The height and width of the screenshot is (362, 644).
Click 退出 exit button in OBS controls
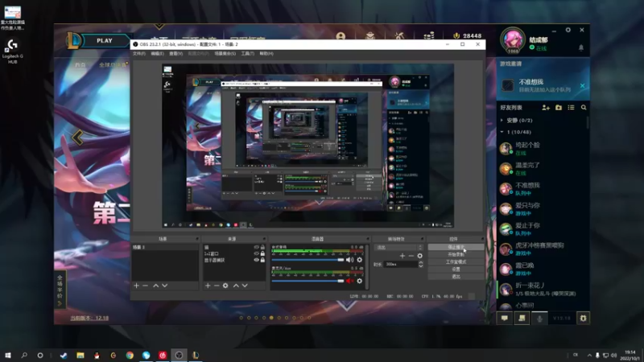click(x=456, y=277)
